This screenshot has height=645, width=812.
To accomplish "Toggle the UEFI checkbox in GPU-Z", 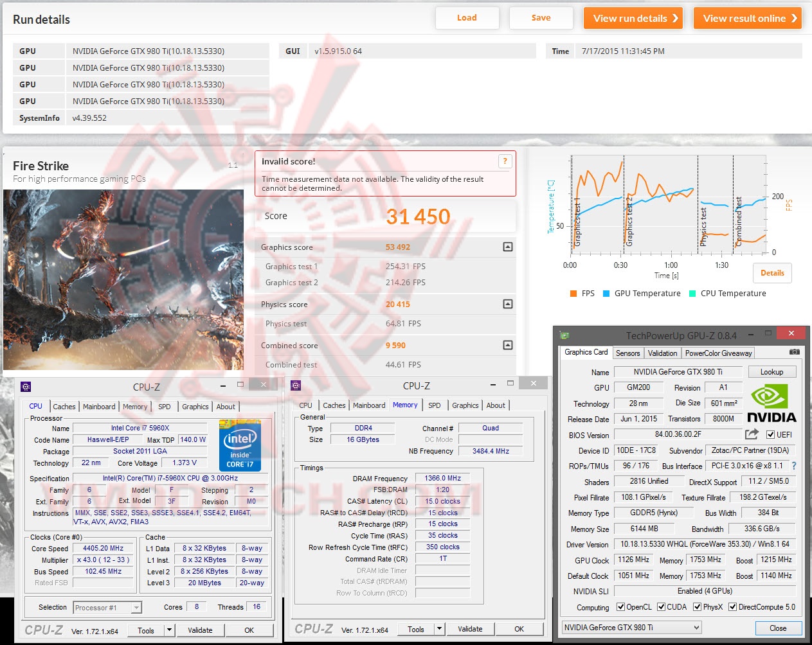I will [x=770, y=434].
